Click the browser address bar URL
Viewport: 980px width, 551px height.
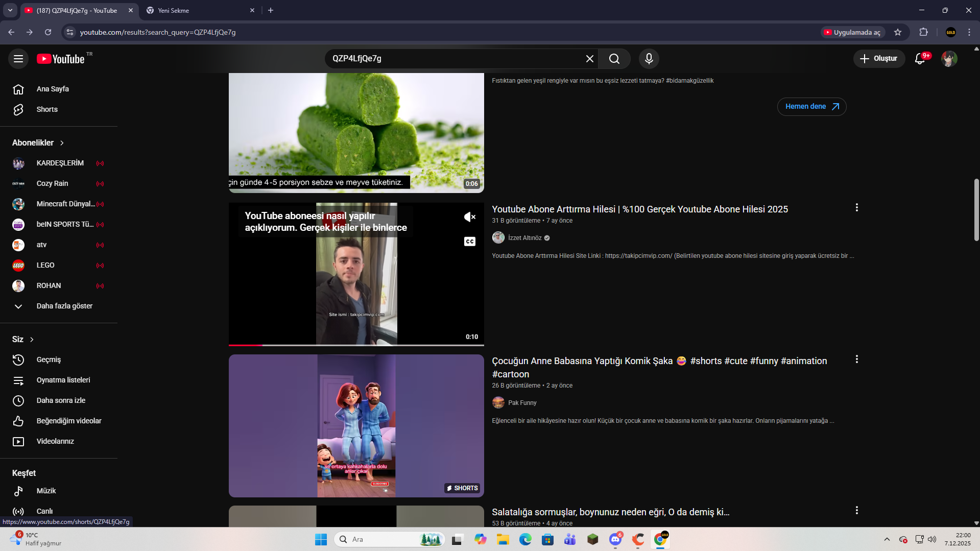coord(158,32)
